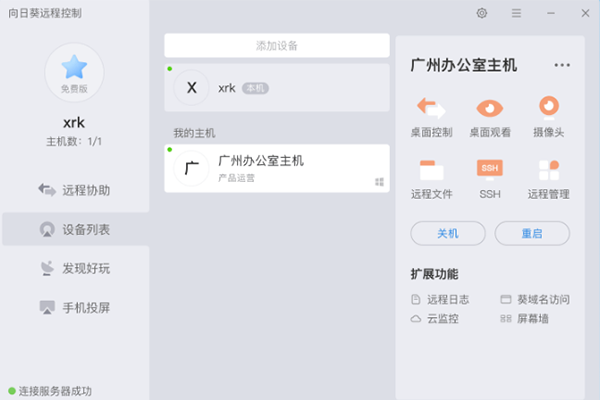This screenshot has height=400, width=600.
Task: Open 桌面控制 desktop control icon
Action: 431,108
